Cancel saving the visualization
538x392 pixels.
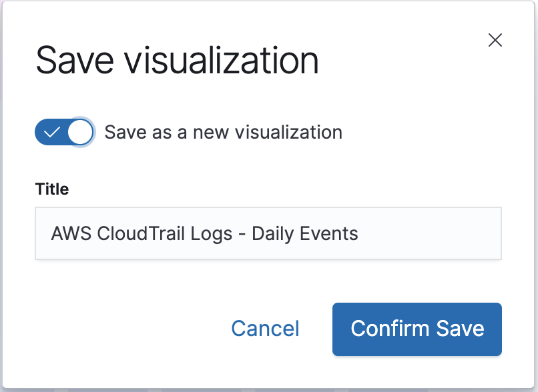click(x=265, y=329)
